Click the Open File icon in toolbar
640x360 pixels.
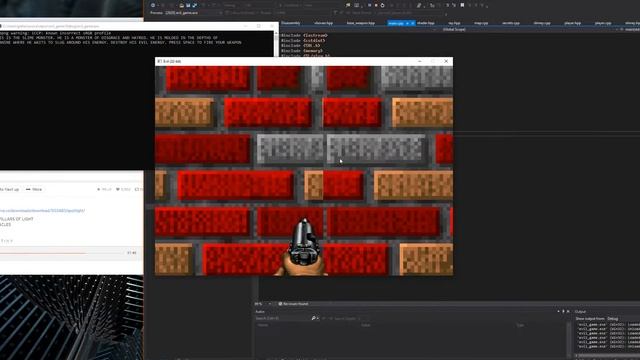click(x=182, y=5)
